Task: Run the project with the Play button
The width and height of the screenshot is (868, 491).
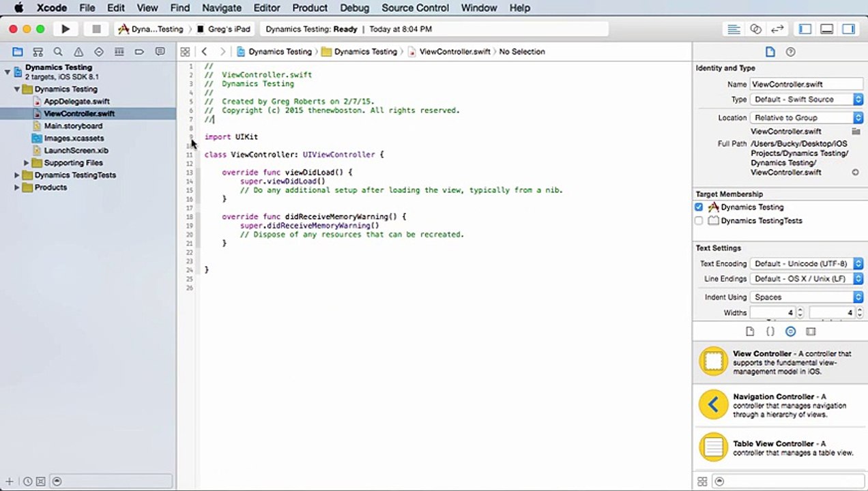Action: click(x=66, y=29)
